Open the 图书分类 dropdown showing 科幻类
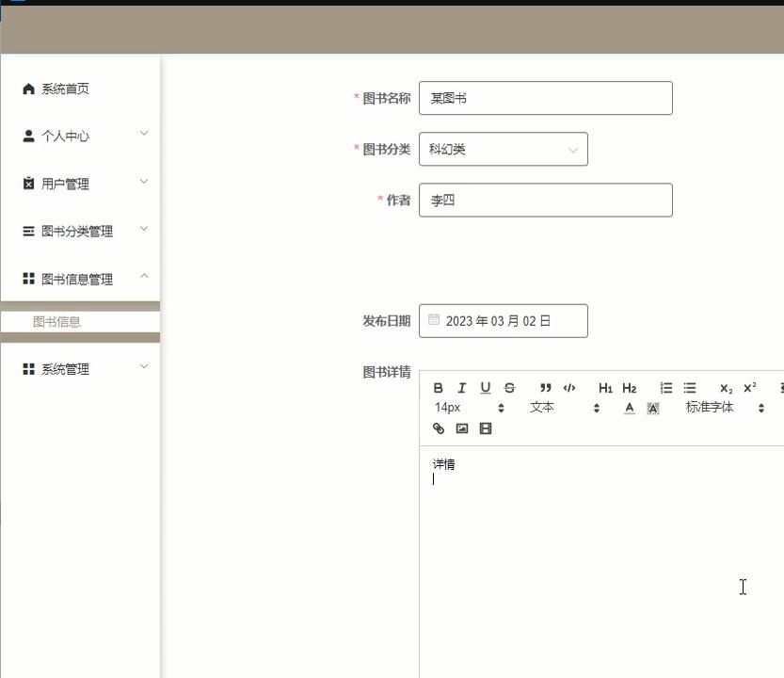784x678 pixels. click(x=504, y=150)
